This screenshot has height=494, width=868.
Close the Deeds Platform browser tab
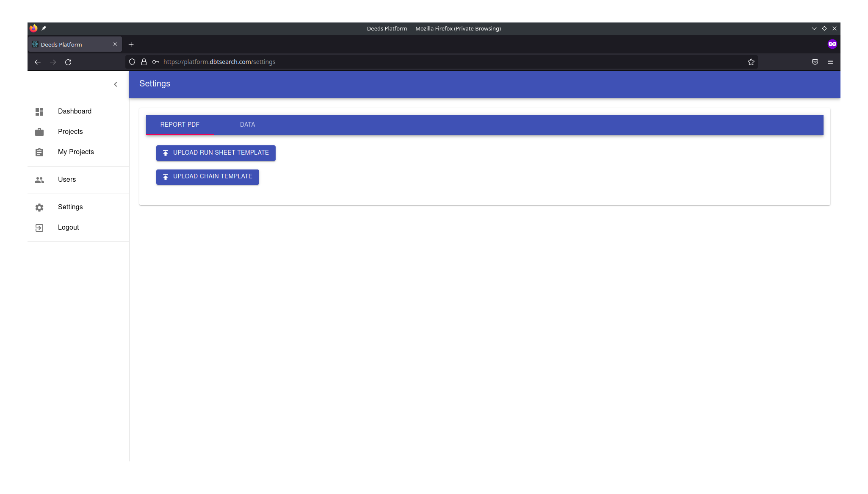coord(115,44)
